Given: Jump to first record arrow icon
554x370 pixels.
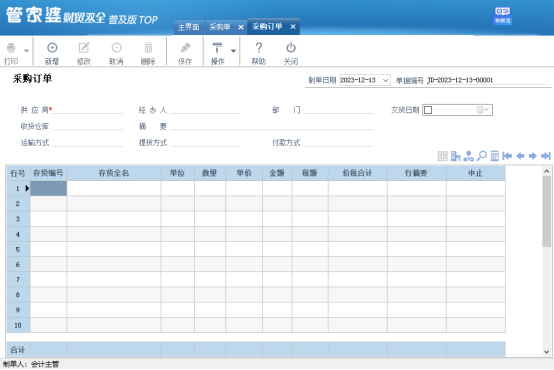Looking at the screenshot, I should [x=507, y=156].
